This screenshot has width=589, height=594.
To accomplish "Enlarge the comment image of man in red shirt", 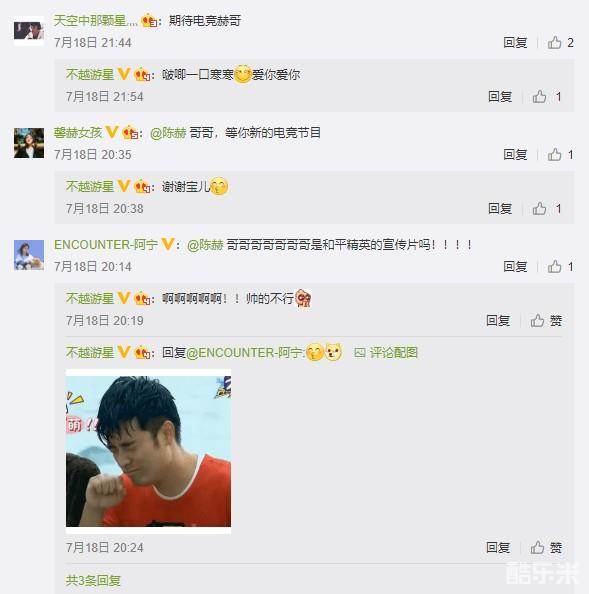I will [148, 451].
